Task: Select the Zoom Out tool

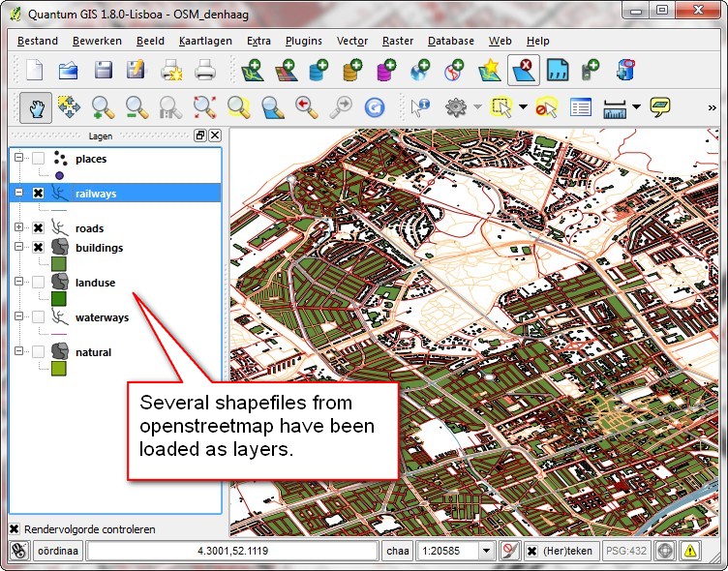Action: pyautogui.click(x=136, y=107)
